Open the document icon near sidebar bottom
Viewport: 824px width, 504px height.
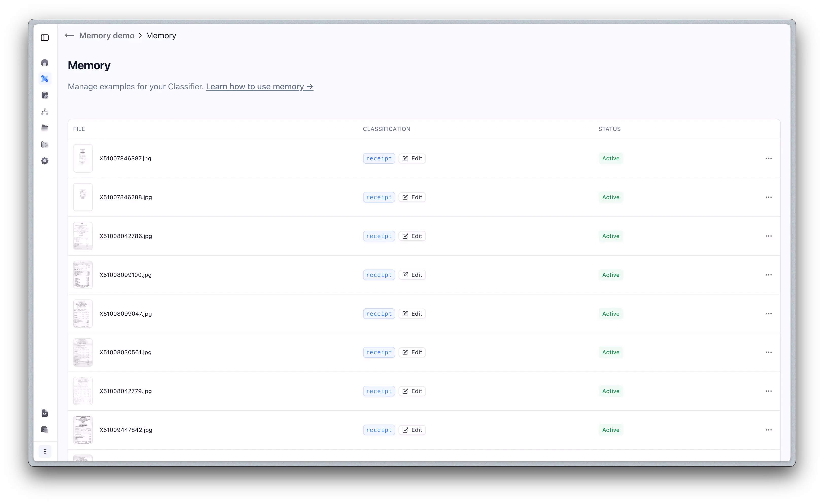click(45, 413)
